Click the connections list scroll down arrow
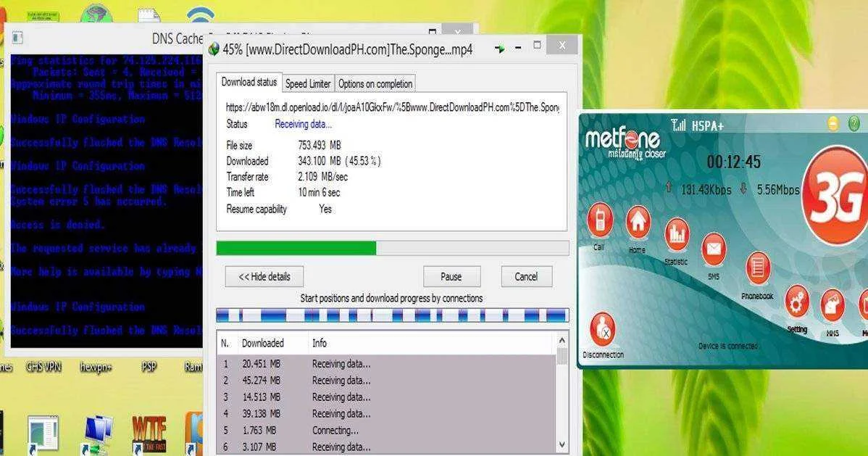The width and height of the screenshot is (868, 456). (x=562, y=445)
